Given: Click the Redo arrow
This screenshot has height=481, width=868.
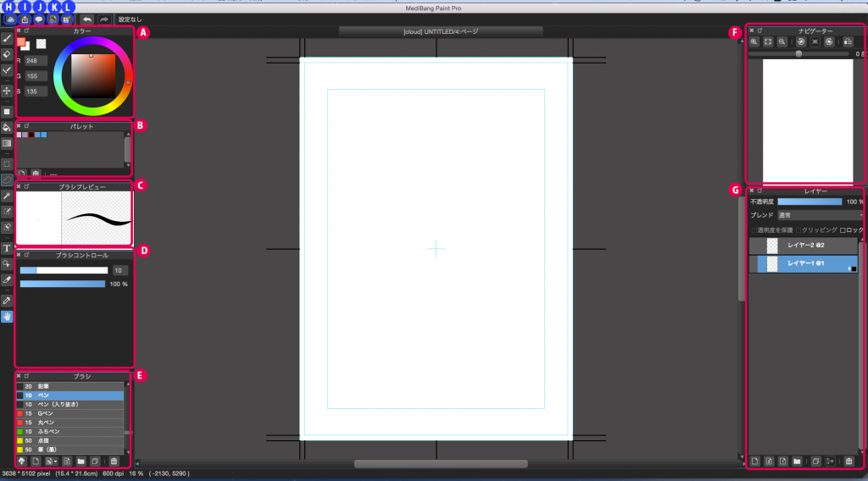Looking at the screenshot, I should tap(103, 19).
